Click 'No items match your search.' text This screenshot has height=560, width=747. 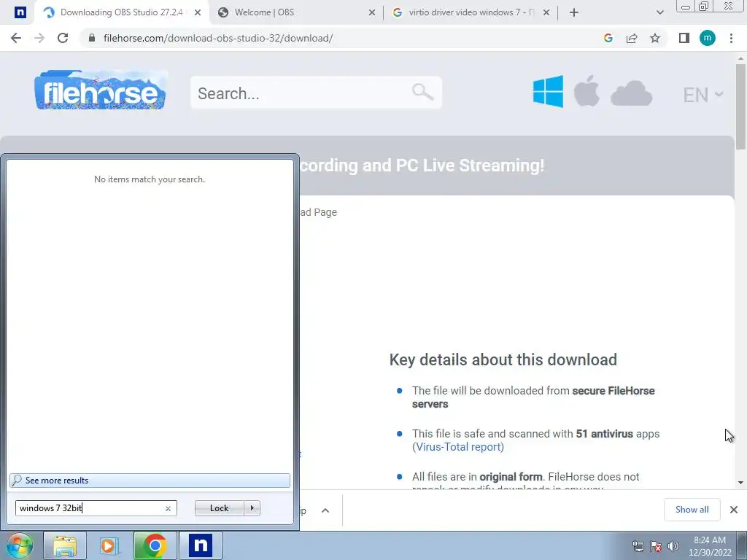point(150,179)
